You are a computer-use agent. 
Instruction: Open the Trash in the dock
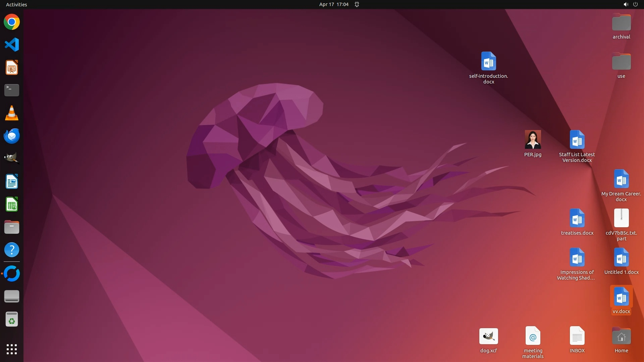tap(12, 319)
